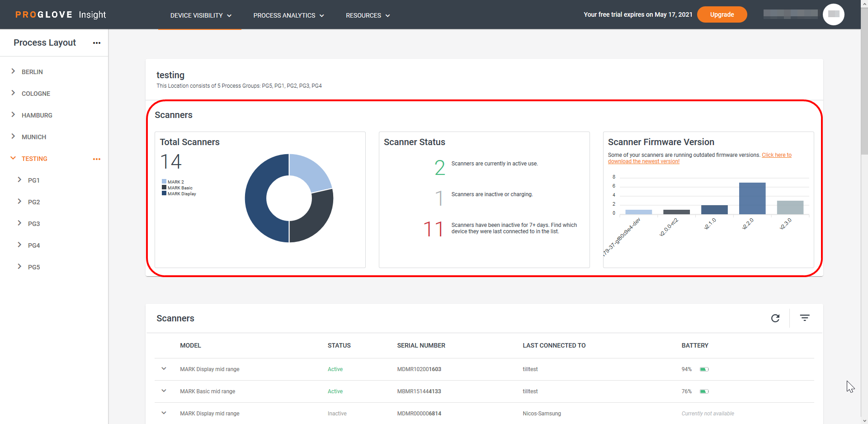Expand row of scanner MDMR102001603
The height and width of the screenshot is (424, 868).
point(164,369)
